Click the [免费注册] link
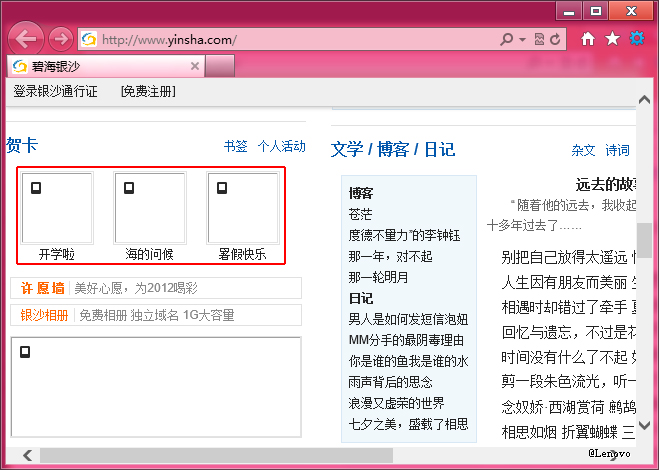Screen dimensions: 659x470 [148, 91]
